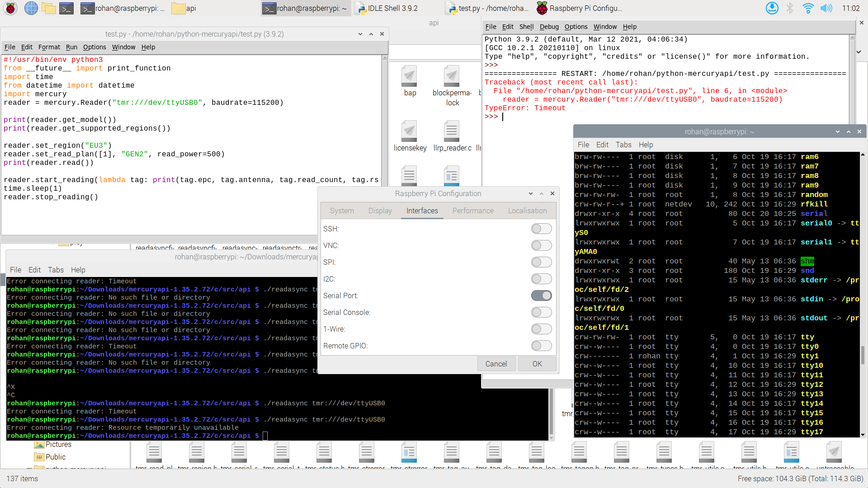The image size is (868, 488).
Task: Enable the SSH toggle
Action: [x=541, y=229]
